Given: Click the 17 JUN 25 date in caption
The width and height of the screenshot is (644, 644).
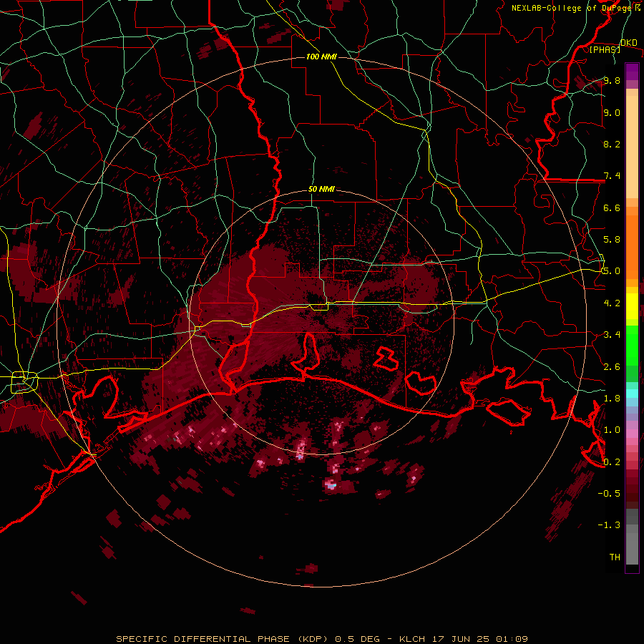Looking at the screenshot, I should pyautogui.click(x=460, y=639).
